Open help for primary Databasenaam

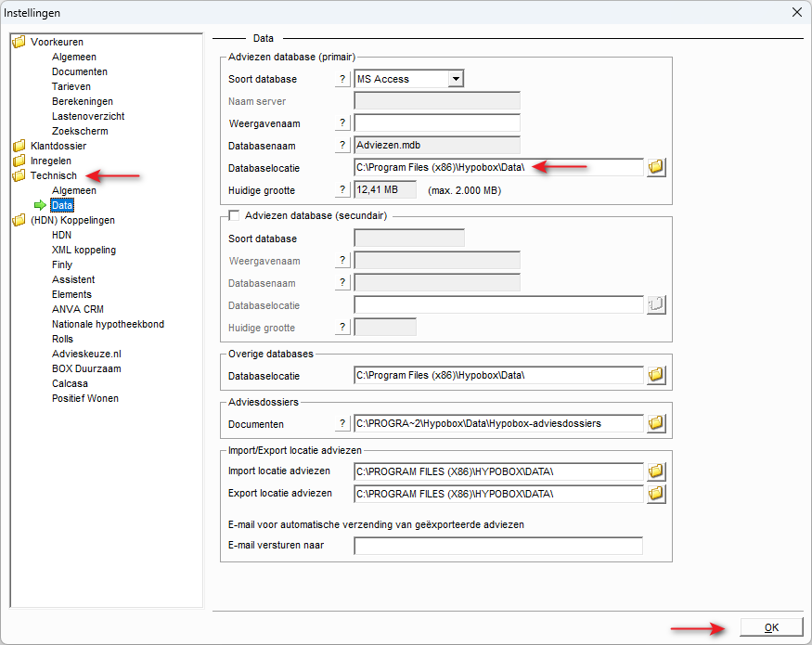coord(342,145)
